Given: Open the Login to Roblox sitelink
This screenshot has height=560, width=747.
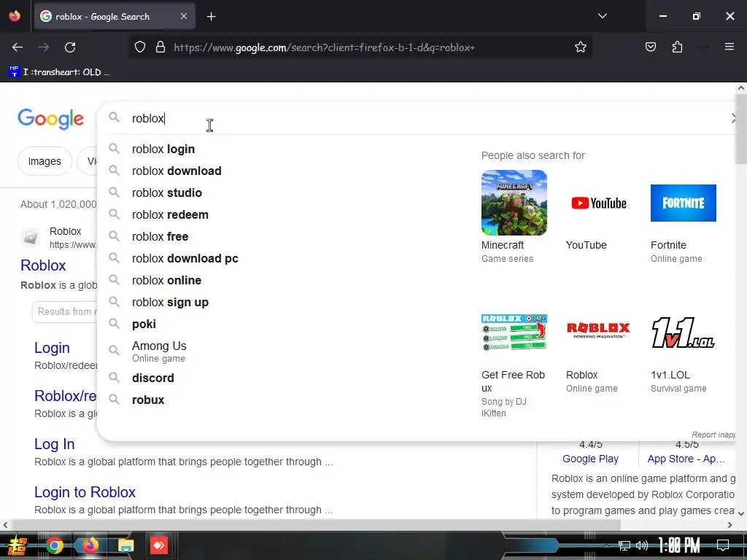Looking at the screenshot, I should coord(85,492).
